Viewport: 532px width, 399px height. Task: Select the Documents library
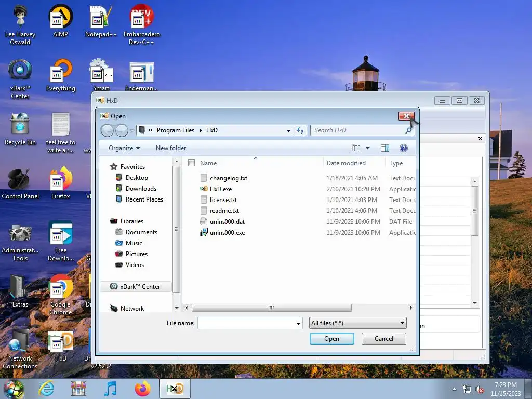[x=141, y=232]
